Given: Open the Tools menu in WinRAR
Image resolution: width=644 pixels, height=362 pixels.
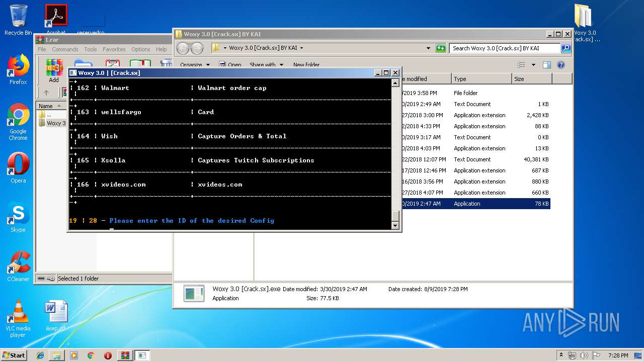Looking at the screenshot, I should (x=91, y=49).
